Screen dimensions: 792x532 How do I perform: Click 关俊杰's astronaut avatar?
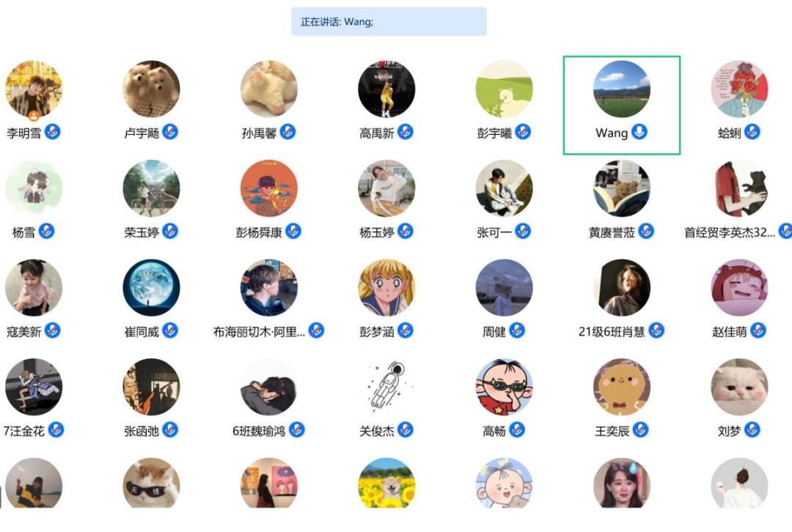click(x=386, y=387)
